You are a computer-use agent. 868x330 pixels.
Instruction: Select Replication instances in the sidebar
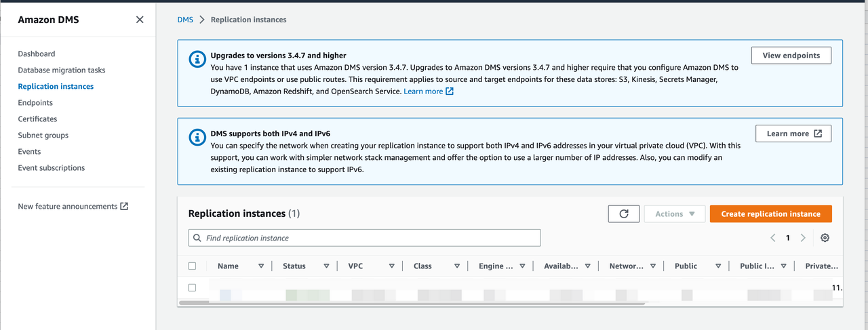tap(56, 86)
